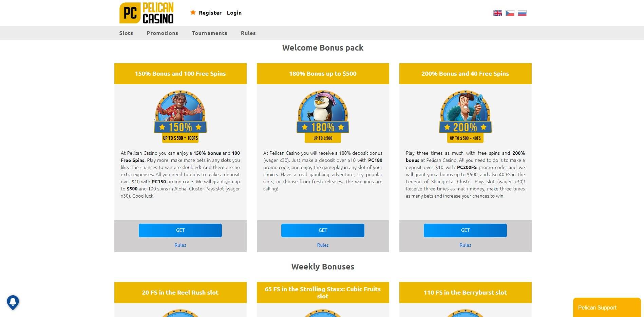Image resolution: width=644 pixels, height=317 pixels.
Task: Click the Pelican Casino logo
Action: coord(147,13)
